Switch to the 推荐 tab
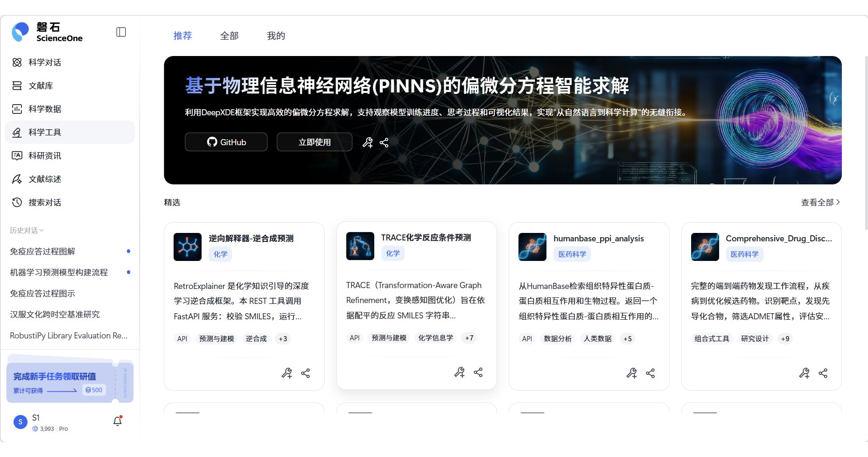 point(182,35)
